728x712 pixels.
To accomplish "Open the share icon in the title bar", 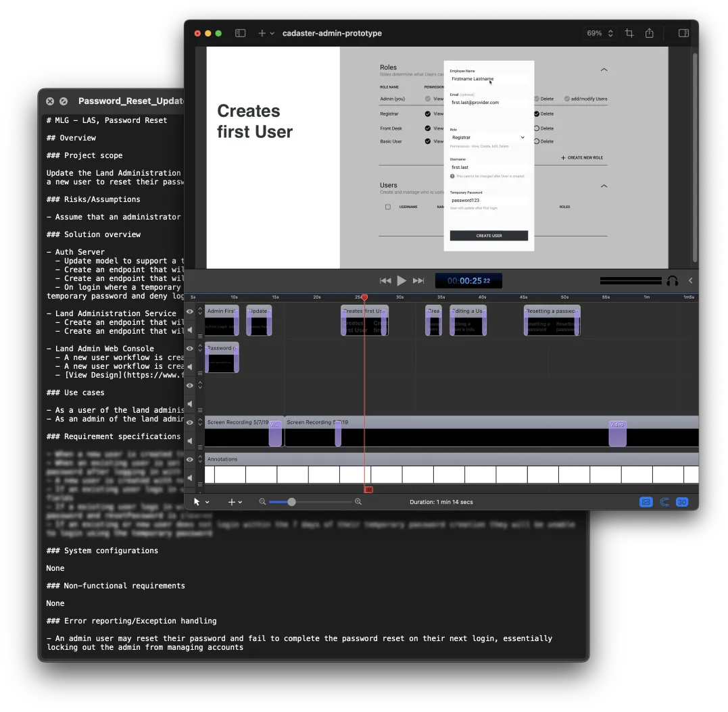I will [649, 32].
